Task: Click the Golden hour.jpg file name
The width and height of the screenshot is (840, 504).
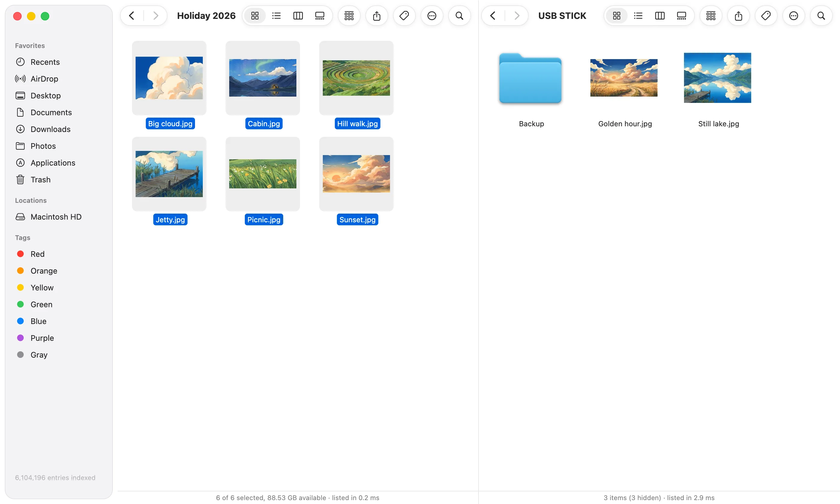Action: [x=625, y=124]
